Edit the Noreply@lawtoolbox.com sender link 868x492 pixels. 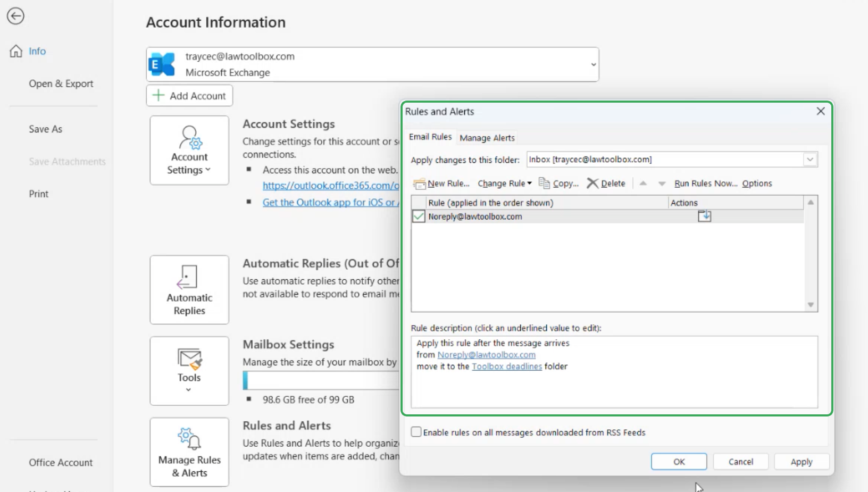487,355
